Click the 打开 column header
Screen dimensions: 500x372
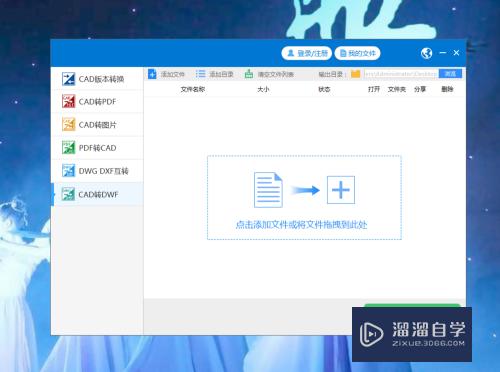(374, 89)
